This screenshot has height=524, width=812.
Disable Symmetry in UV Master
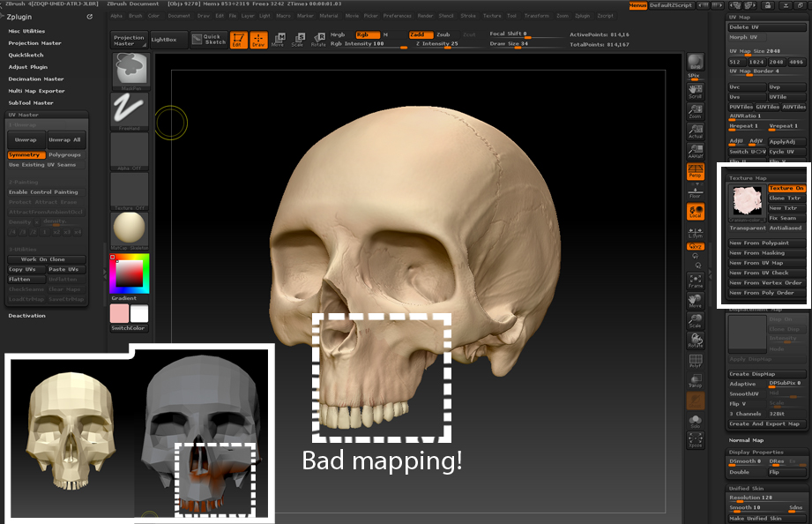(25, 155)
